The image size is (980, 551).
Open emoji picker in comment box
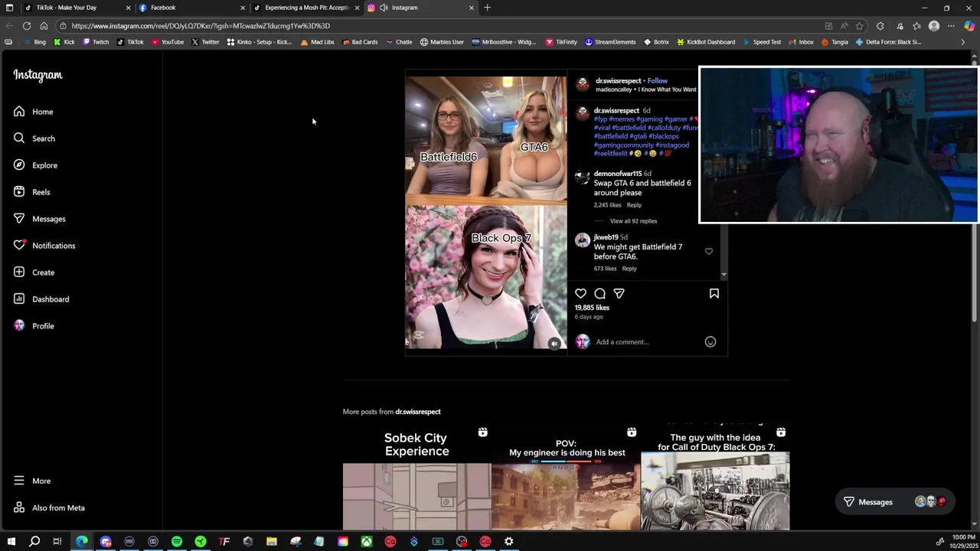point(710,342)
